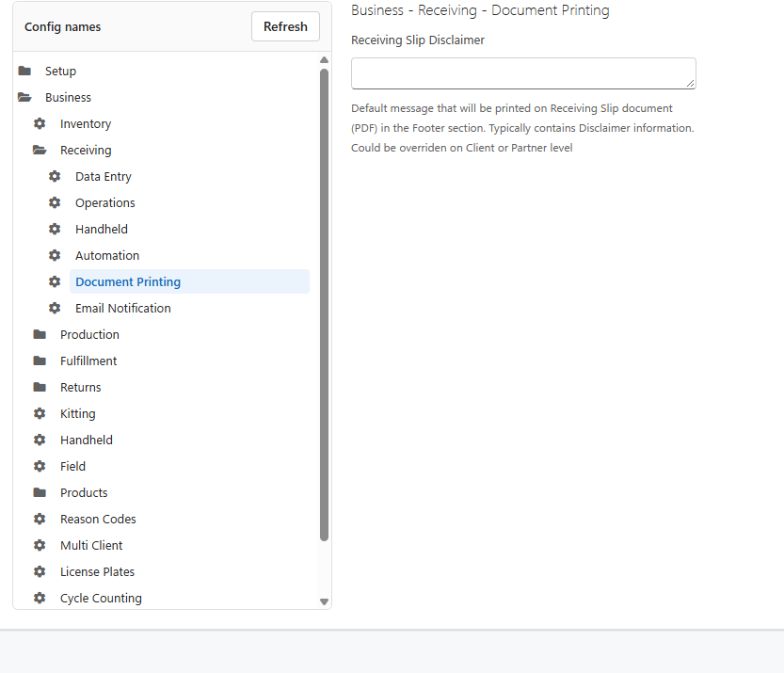Viewport: 784px width, 673px height.
Task: Click the gear icon beside Receiving's Handheld
Action: coord(55,229)
